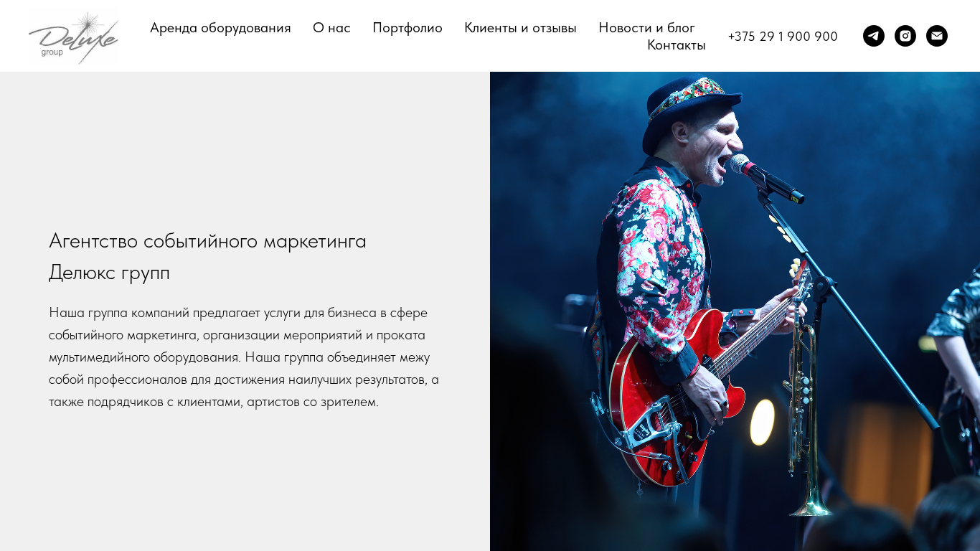The height and width of the screenshot is (551, 980).
Task: Click the paragraph starting Наша группа компаний
Action: pyautogui.click(x=244, y=357)
